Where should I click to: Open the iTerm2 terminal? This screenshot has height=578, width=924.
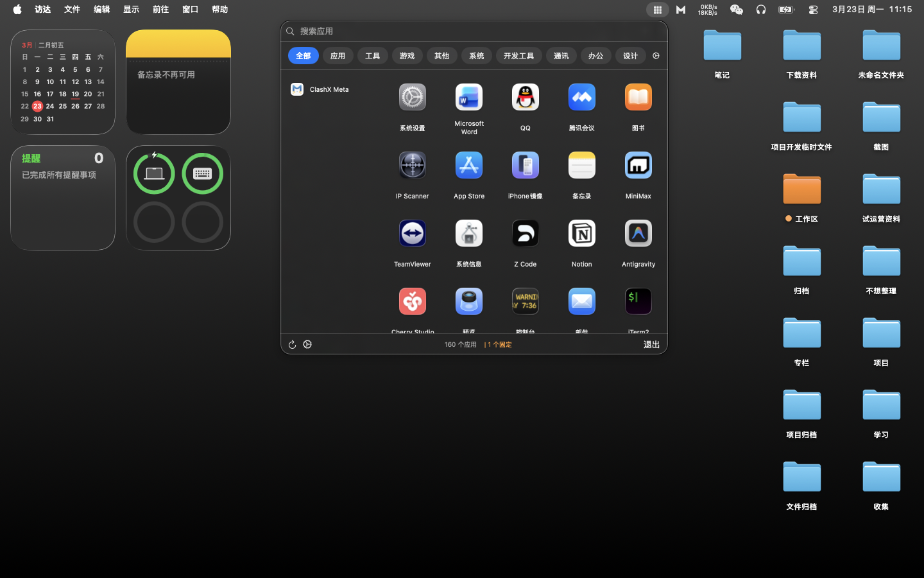638,301
